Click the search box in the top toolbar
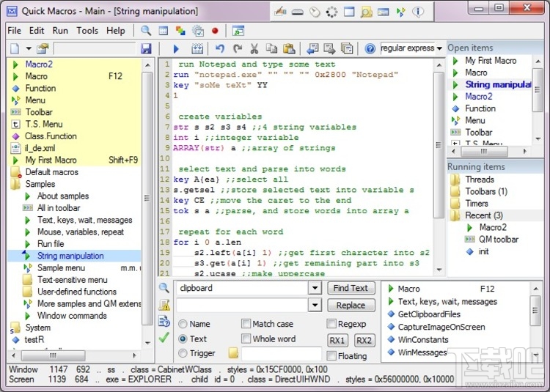 95,48
